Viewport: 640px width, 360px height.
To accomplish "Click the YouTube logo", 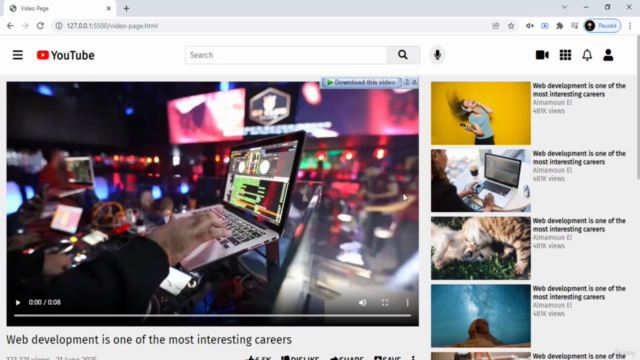I will 65,55.
